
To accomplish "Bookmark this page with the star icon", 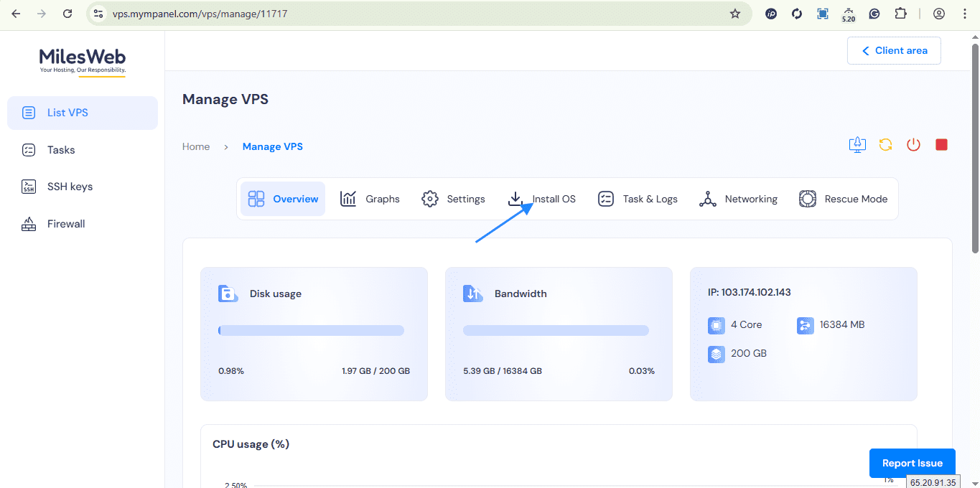I will (x=734, y=14).
